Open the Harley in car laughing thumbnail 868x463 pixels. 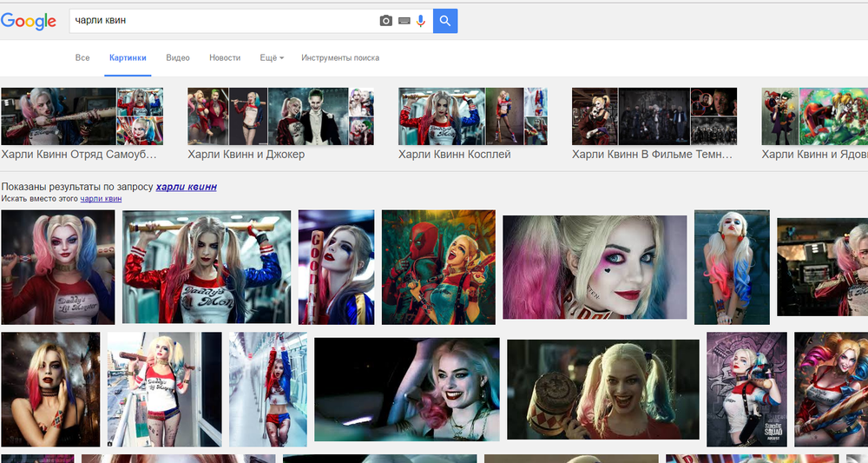[407, 389]
